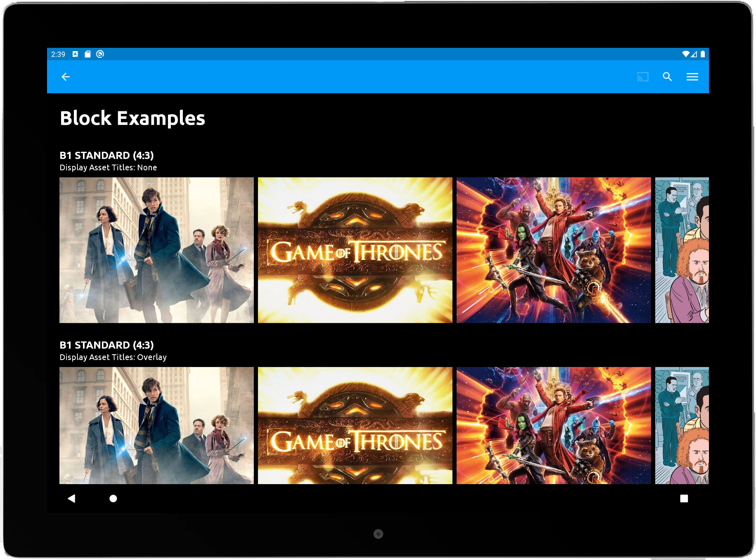Image resolution: width=756 pixels, height=560 pixels.
Task: Tap the keyboard 'A' status icon
Action: [x=75, y=54]
